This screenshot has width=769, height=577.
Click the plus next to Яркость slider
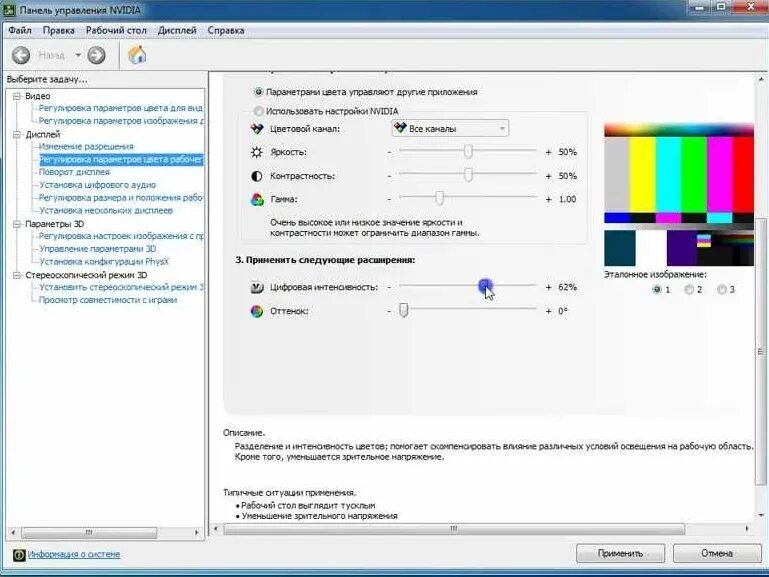tap(549, 152)
